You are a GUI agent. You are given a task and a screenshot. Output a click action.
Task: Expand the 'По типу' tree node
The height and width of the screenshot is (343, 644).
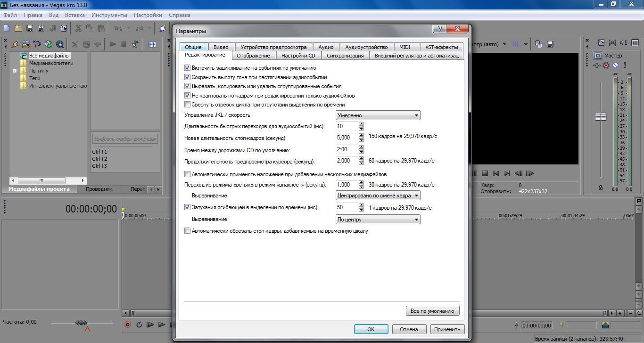(x=15, y=71)
